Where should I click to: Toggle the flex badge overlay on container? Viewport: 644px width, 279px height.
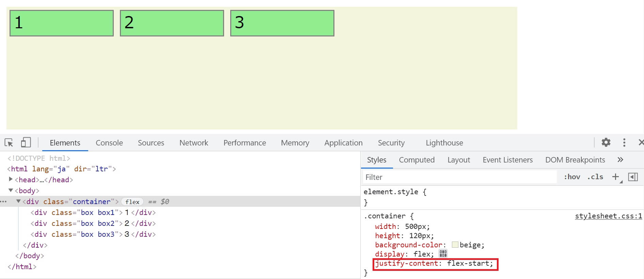tap(132, 202)
